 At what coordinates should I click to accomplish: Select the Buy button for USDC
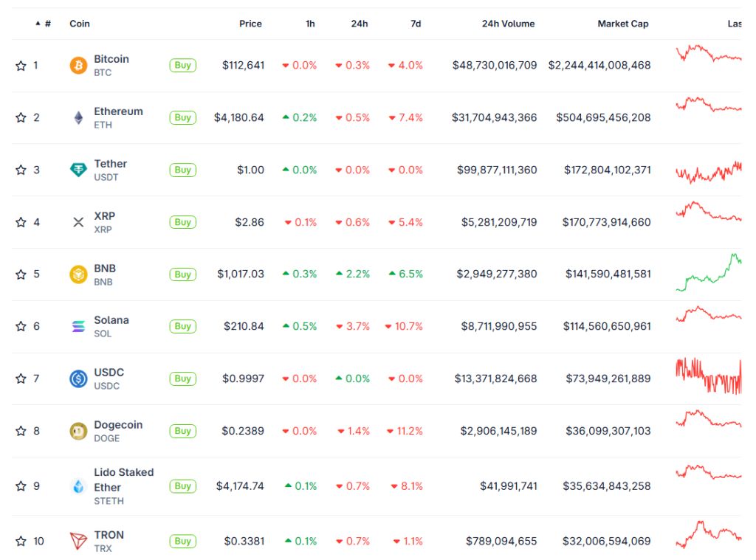tap(183, 378)
